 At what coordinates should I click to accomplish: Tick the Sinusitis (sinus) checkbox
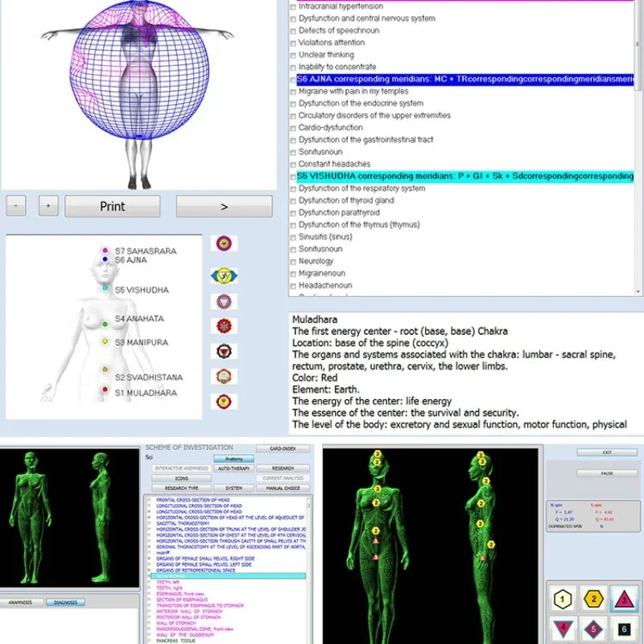pos(293,237)
